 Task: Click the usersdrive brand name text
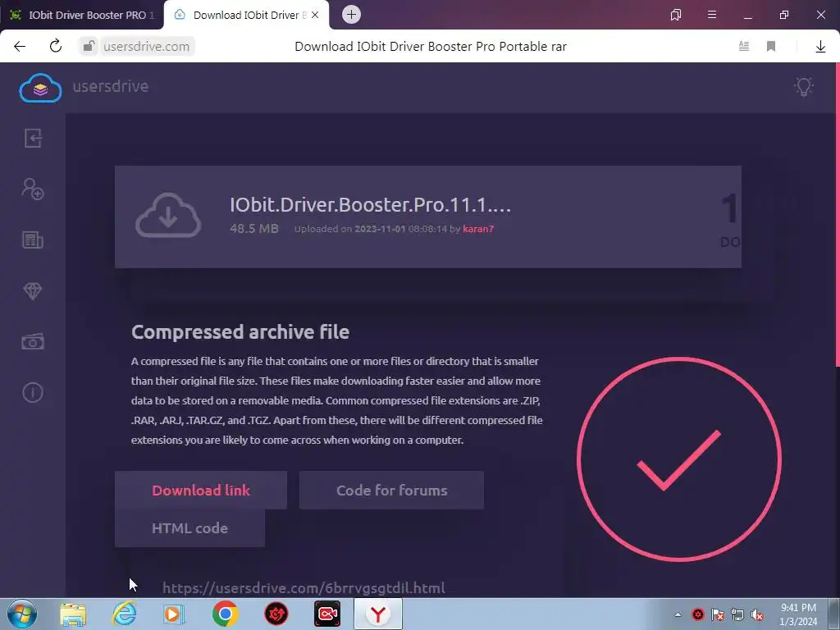(x=111, y=86)
